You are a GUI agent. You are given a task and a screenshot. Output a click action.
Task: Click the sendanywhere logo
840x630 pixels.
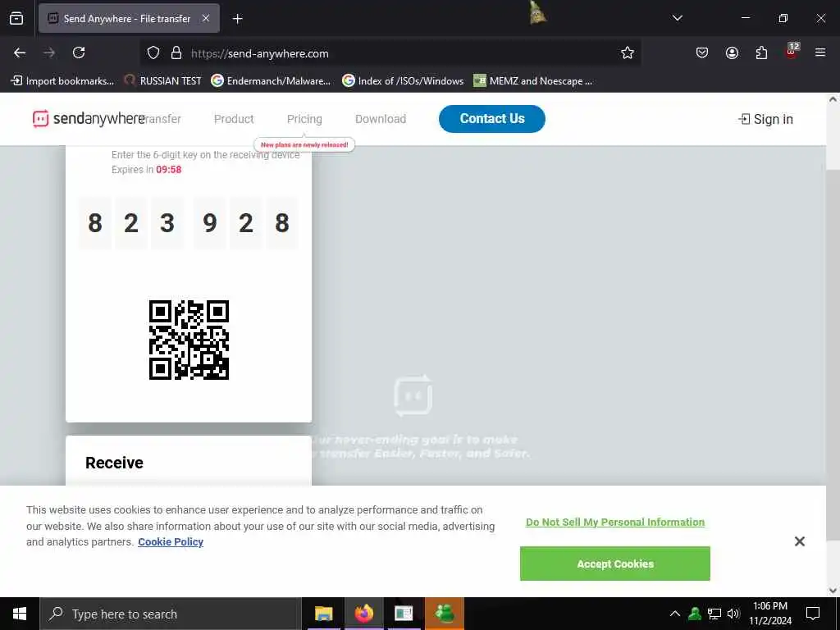[x=89, y=119]
